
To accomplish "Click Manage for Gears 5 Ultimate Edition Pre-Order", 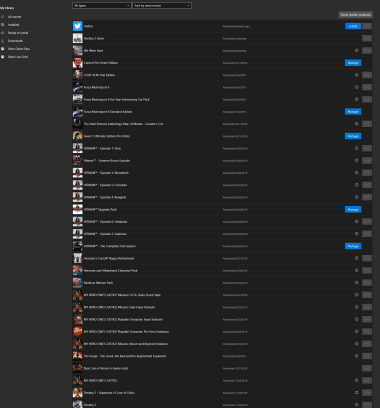I will 353,136.
